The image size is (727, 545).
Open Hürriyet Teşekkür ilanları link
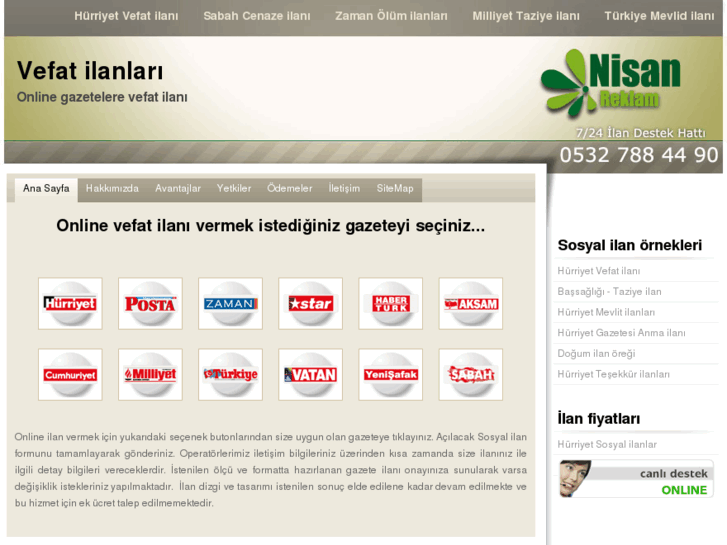(x=613, y=374)
